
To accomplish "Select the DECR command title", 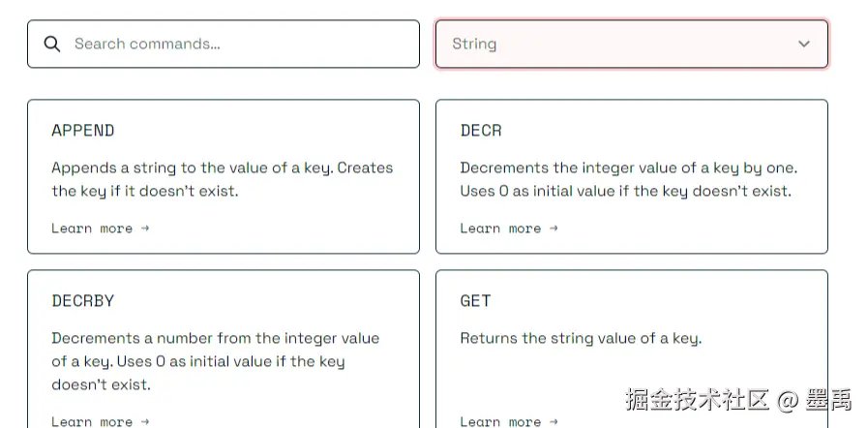I will pyautogui.click(x=481, y=131).
